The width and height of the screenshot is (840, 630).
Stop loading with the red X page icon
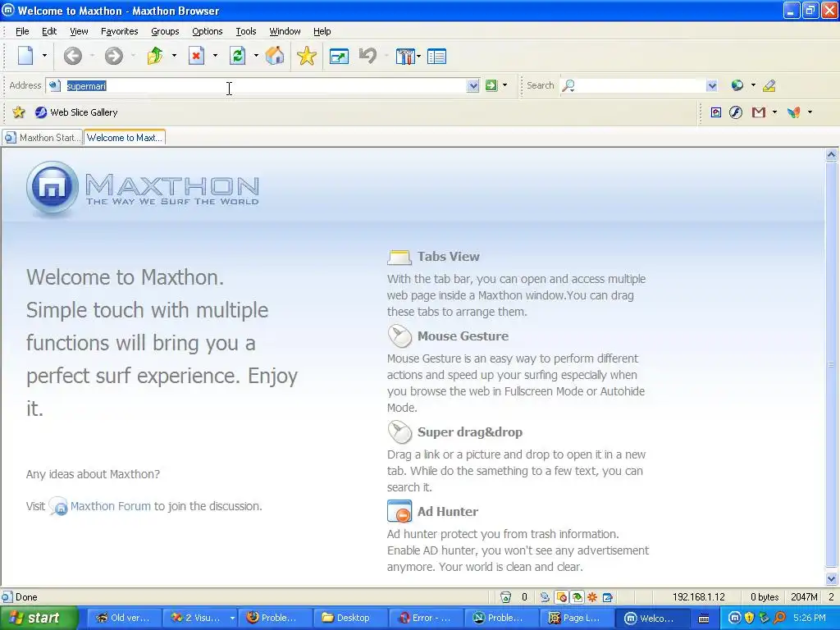(x=197, y=56)
